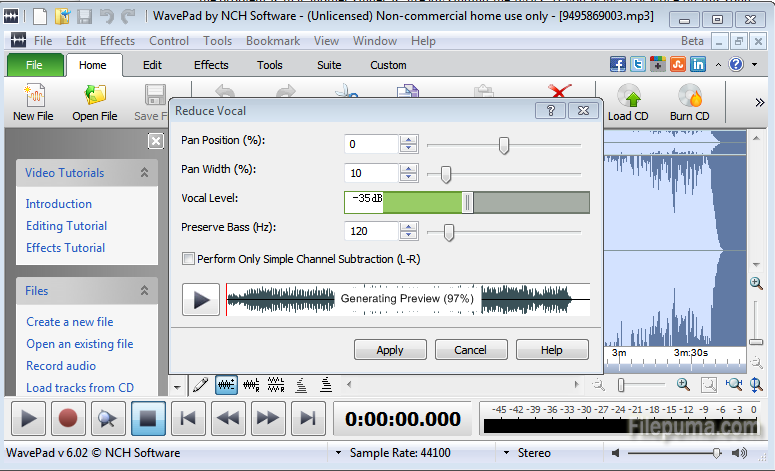Viewport: 775px width, 471px height.
Task: Click the Open File folder icon
Action: [x=94, y=98]
